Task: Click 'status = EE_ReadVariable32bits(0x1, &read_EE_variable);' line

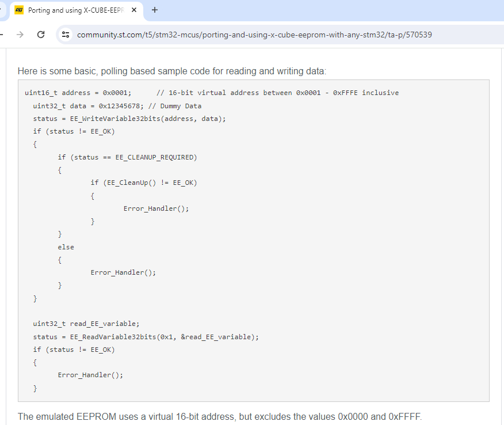Action: (146, 337)
